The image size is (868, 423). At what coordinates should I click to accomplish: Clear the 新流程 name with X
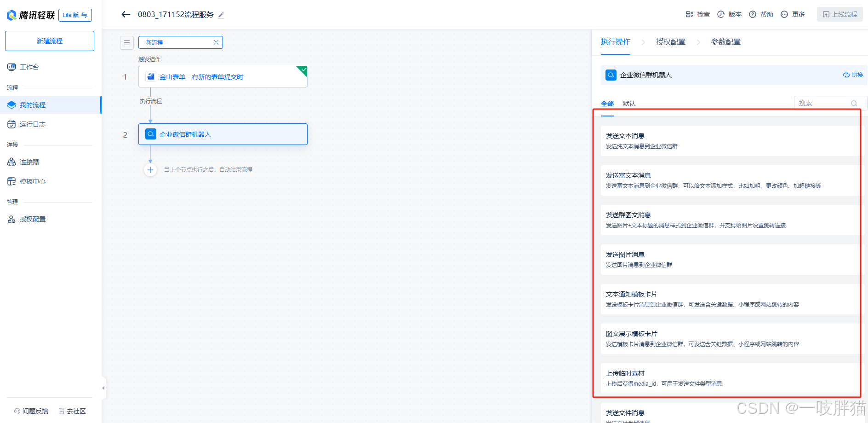(x=216, y=42)
